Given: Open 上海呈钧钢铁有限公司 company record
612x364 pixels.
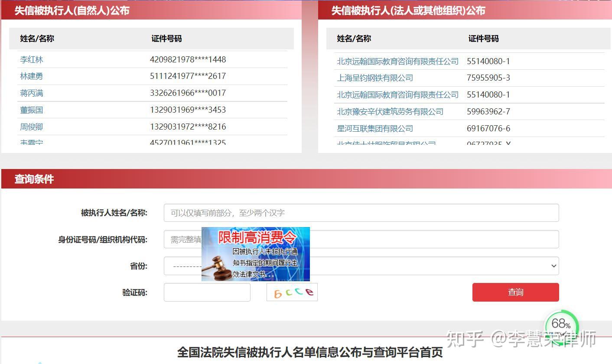Looking at the screenshot, I should (375, 78).
